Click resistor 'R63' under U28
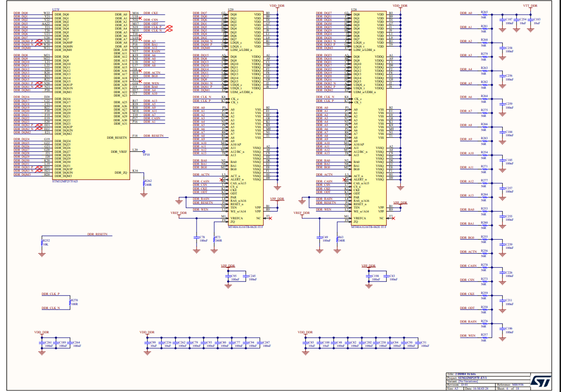This screenshot has height=392, width=561. (x=337, y=239)
